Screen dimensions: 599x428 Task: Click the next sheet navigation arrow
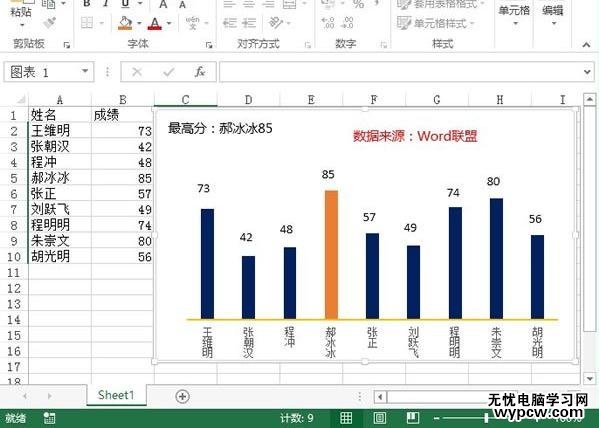(50, 396)
